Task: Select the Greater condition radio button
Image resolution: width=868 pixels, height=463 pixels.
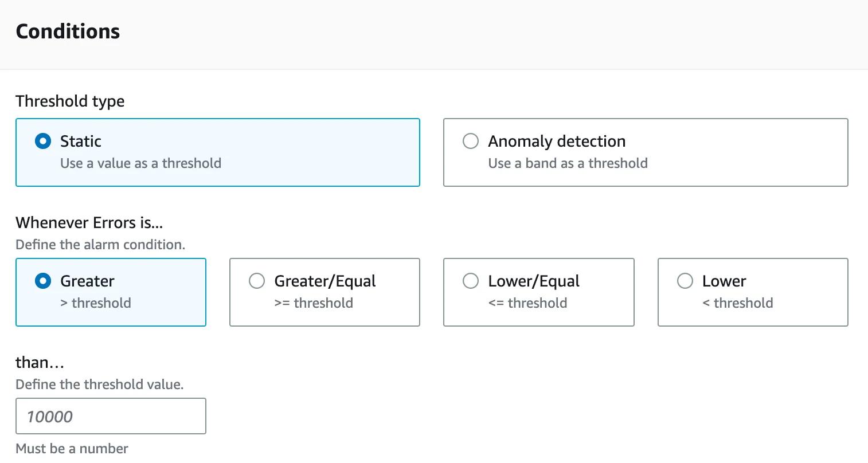Action: tap(42, 281)
